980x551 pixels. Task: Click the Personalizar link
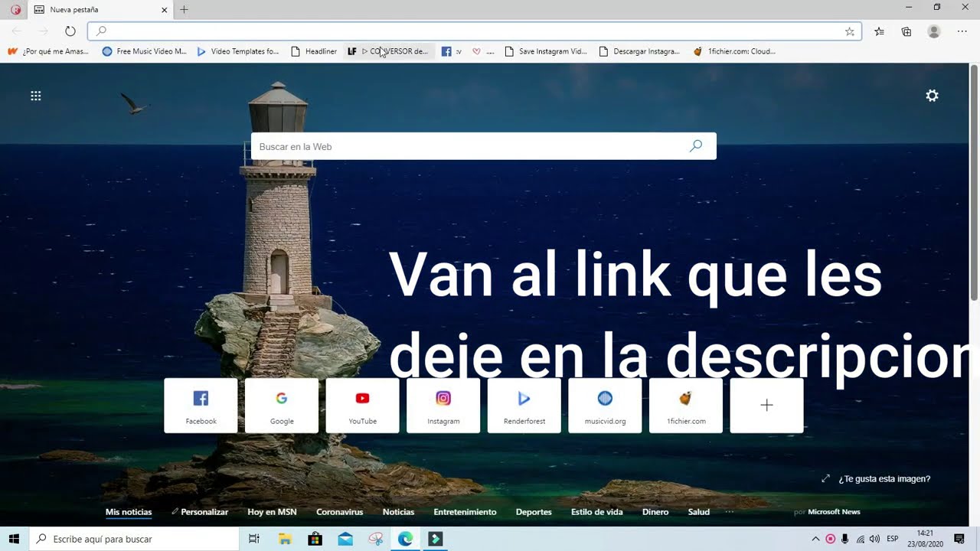click(201, 512)
